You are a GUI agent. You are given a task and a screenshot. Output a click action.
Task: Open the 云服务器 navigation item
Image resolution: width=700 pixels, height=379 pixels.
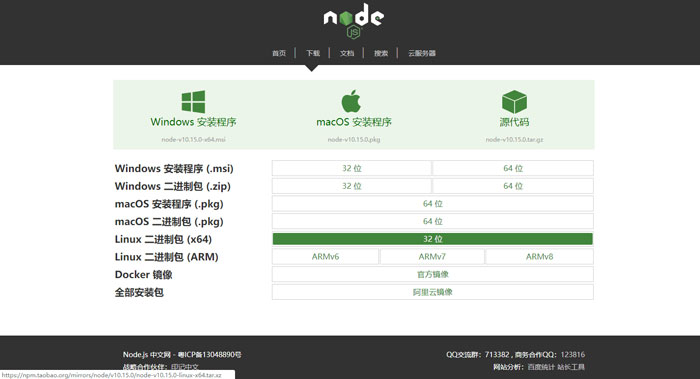pos(422,53)
